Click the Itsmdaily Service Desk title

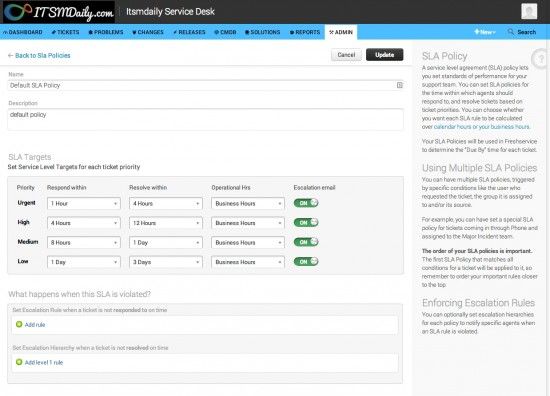[170, 12]
